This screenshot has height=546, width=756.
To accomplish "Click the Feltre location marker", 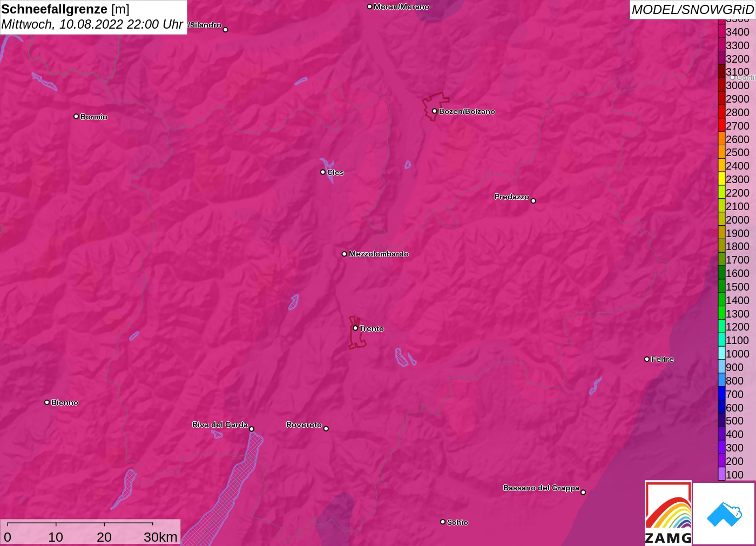I will [647, 359].
